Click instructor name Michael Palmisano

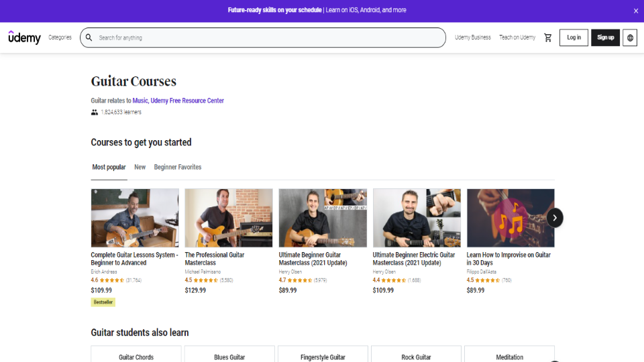203,271
